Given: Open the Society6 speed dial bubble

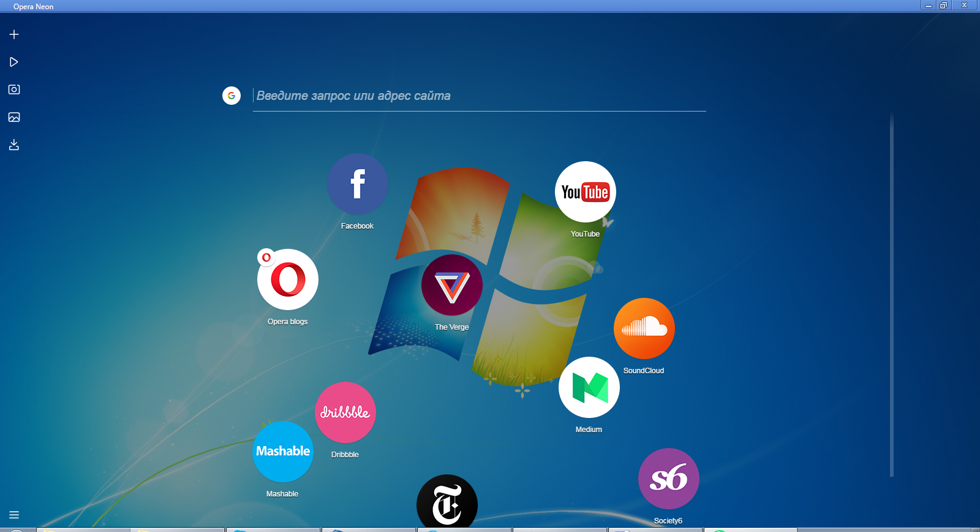Looking at the screenshot, I should click(669, 479).
